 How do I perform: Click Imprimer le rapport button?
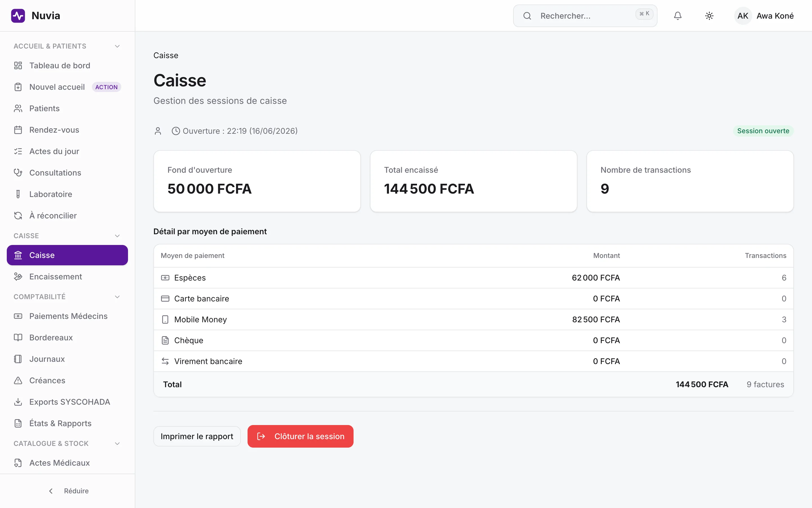pyautogui.click(x=197, y=436)
